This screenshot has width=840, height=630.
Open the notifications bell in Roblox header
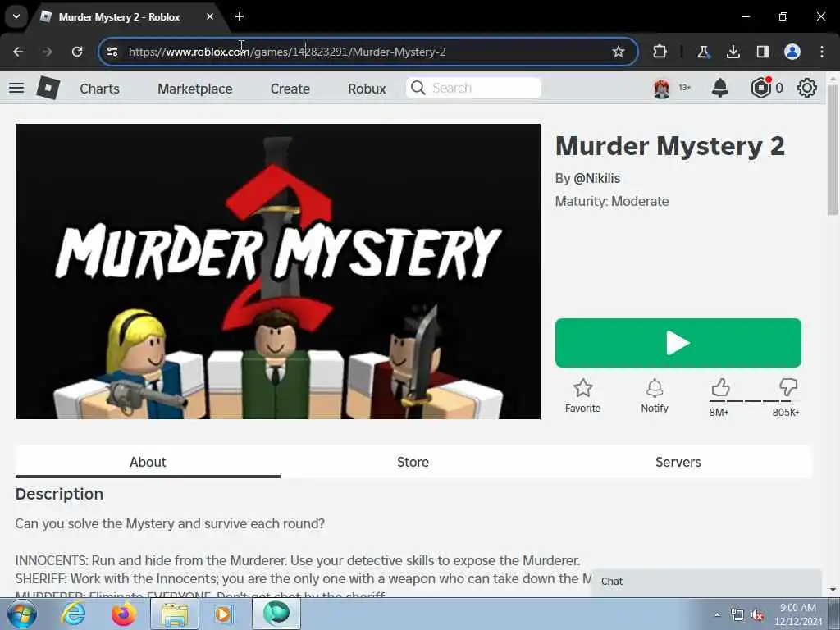(x=719, y=88)
